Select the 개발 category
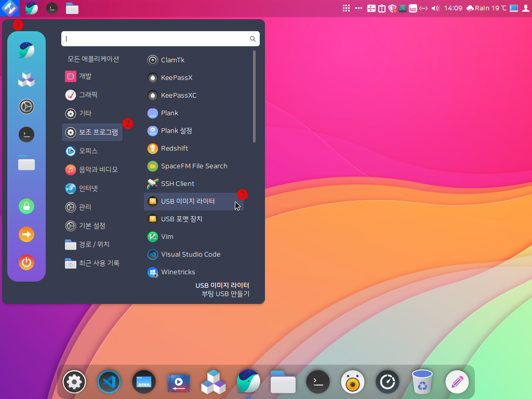Screen dimensions: 532x399 85,76
